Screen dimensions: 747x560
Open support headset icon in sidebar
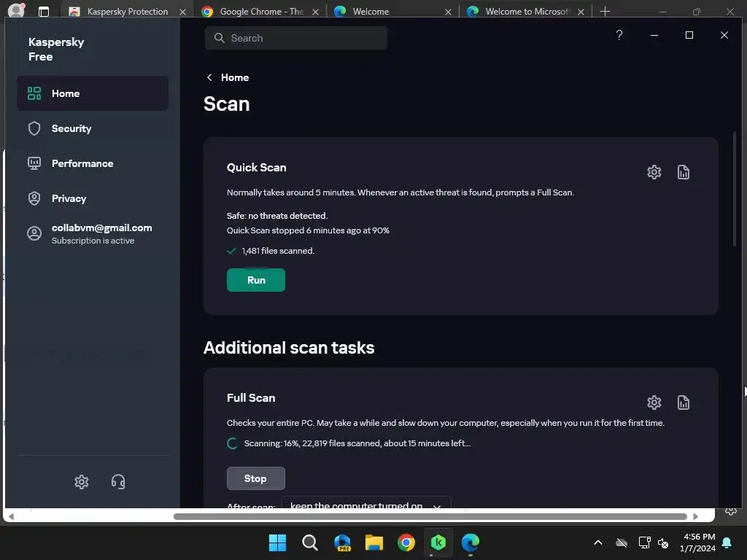(x=118, y=482)
